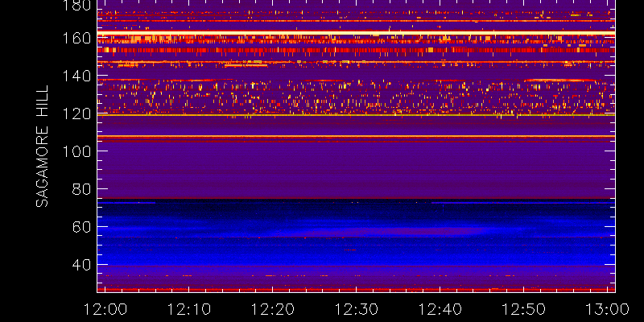This screenshot has height=322, width=644.
Task: Click the SAGAMORE HILL vertical axis title
Action: (x=42, y=147)
